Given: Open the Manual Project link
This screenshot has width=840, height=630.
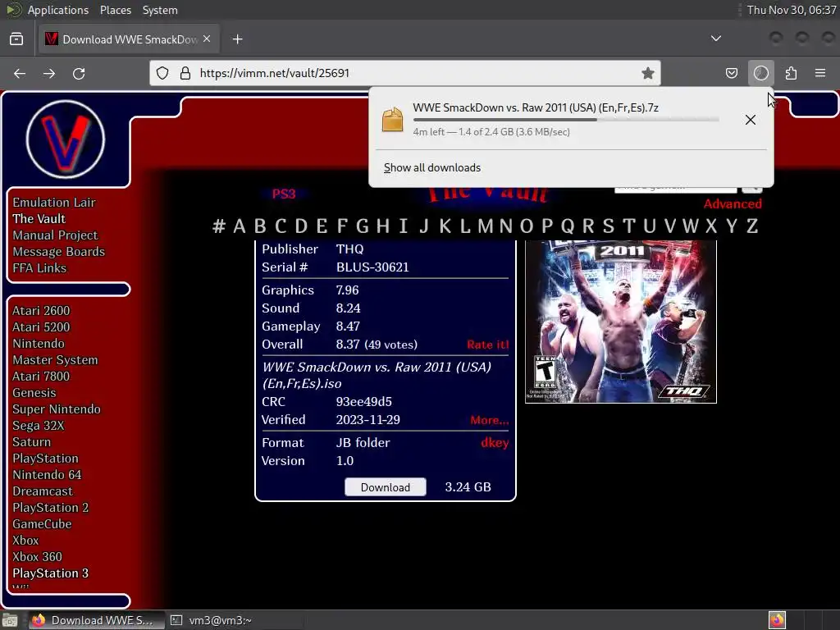Looking at the screenshot, I should pyautogui.click(x=55, y=235).
